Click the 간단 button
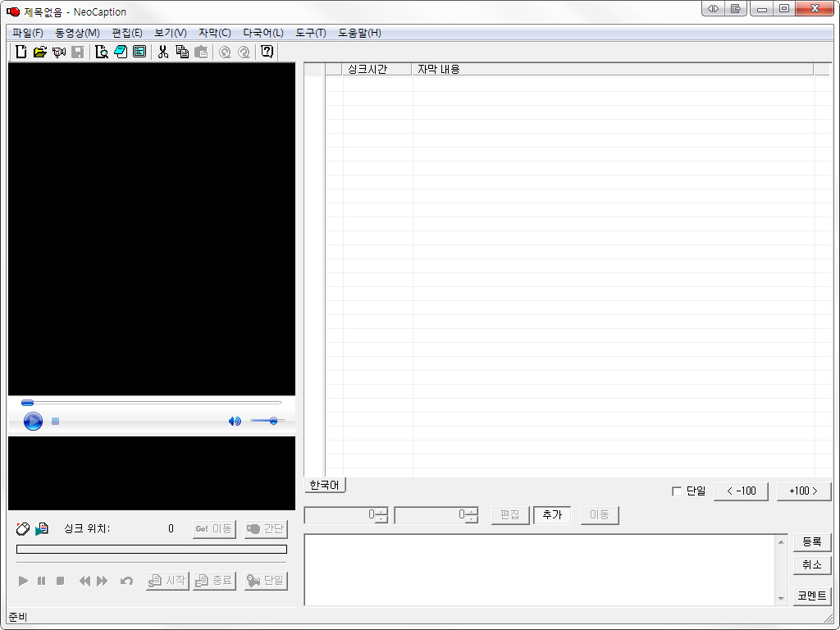This screenshot has width=840, height=630. tap(266, 529)
